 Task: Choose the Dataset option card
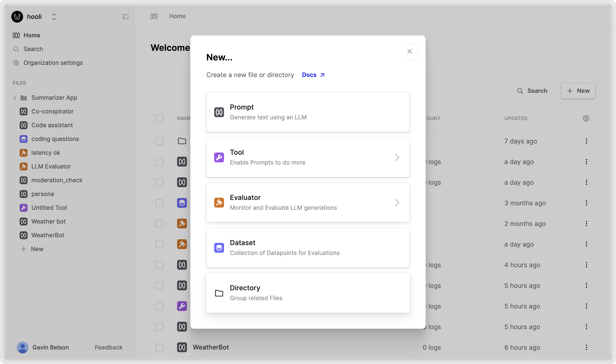[308, 248]
